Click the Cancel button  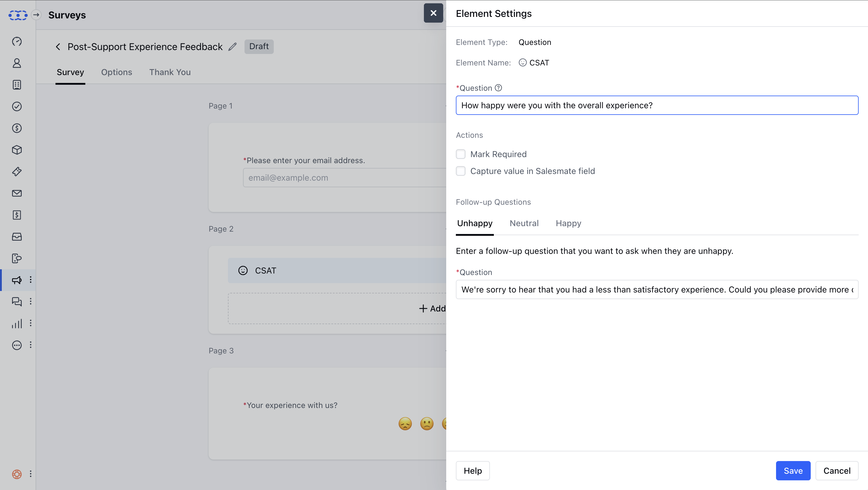click(837, 471)
